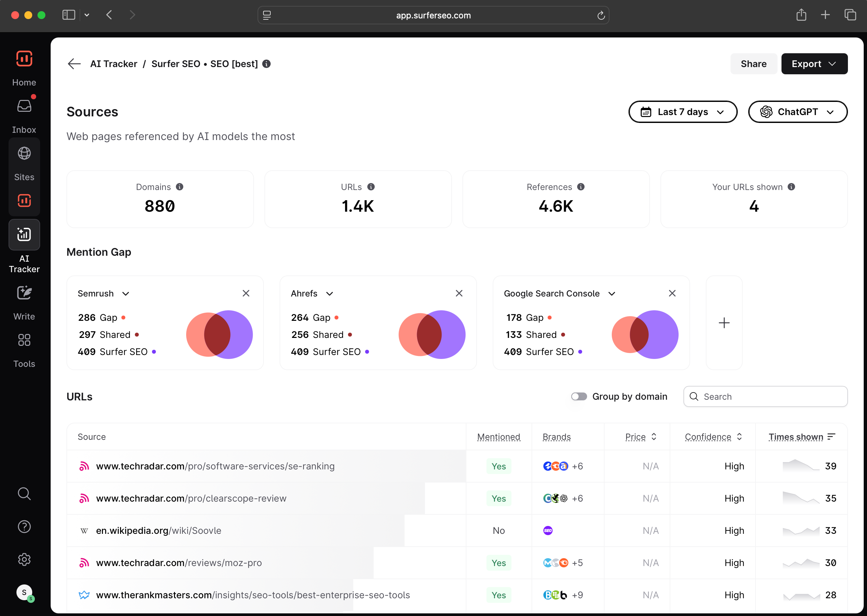Open the ChatGPT model dropdown

point(798,112)
